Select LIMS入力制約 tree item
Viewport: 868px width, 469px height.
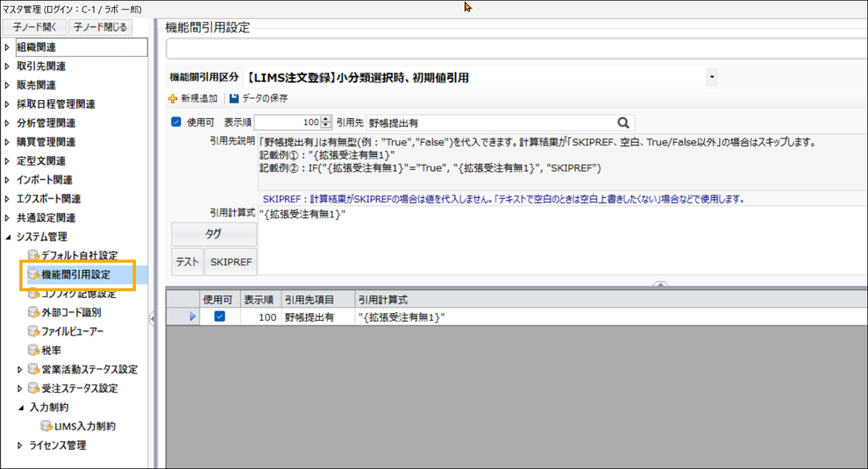85,426
